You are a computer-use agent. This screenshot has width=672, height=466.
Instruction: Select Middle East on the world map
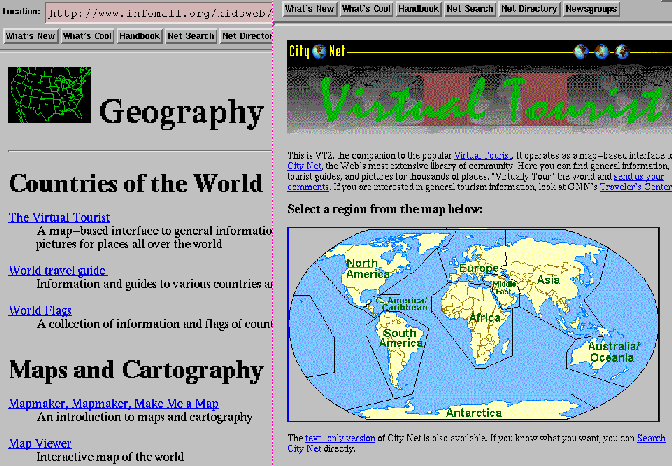click(x=504, y=288)
